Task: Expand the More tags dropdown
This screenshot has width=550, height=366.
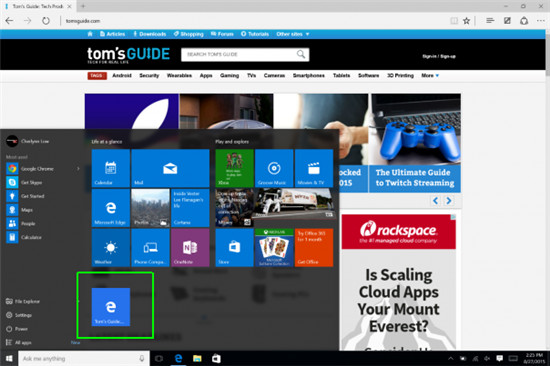Action: (x=430, y=75)
